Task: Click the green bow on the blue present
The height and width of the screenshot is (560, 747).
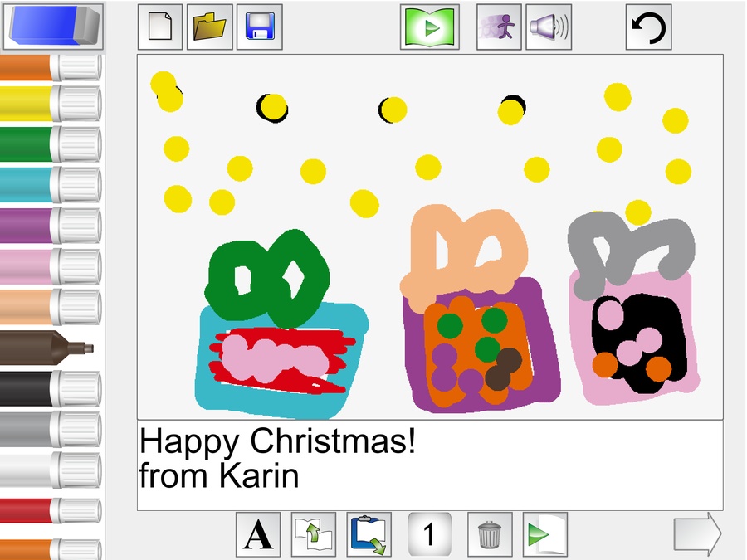Action: point(266,278)
